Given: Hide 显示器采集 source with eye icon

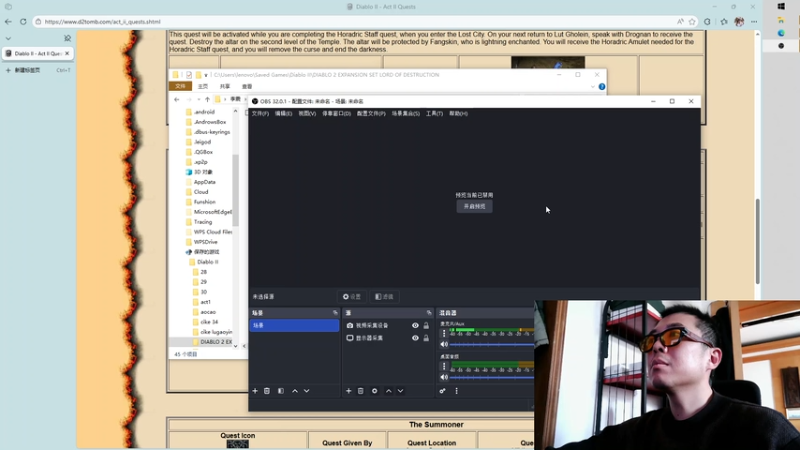Looking at the screenshot, I should pos(415,338).
